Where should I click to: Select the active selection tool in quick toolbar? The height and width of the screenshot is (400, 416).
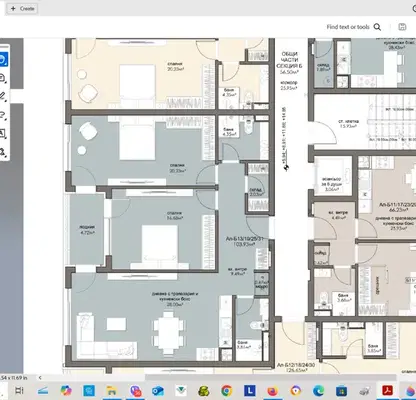click(3, 60)
